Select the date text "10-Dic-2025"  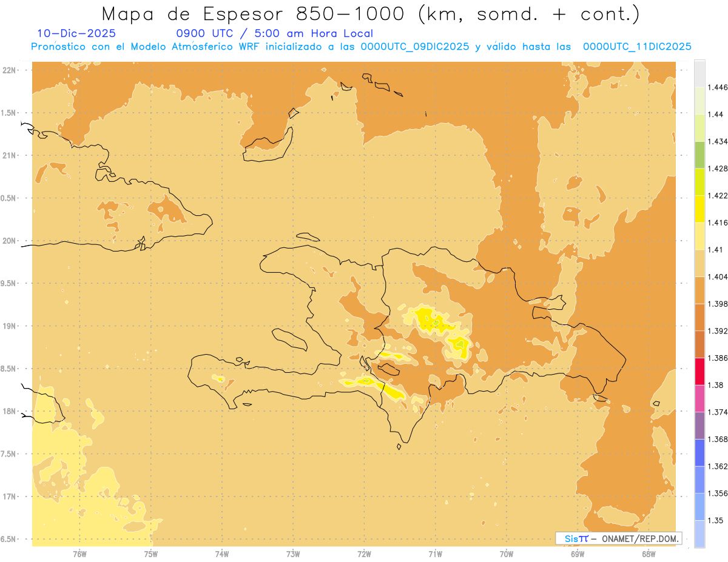[x=76, y=33]
